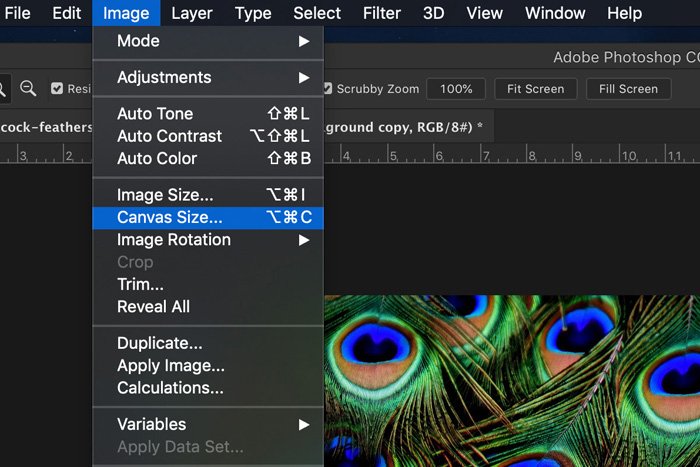Expand the Mode submenu
700x467 pixels.
[x=208, y=41]
